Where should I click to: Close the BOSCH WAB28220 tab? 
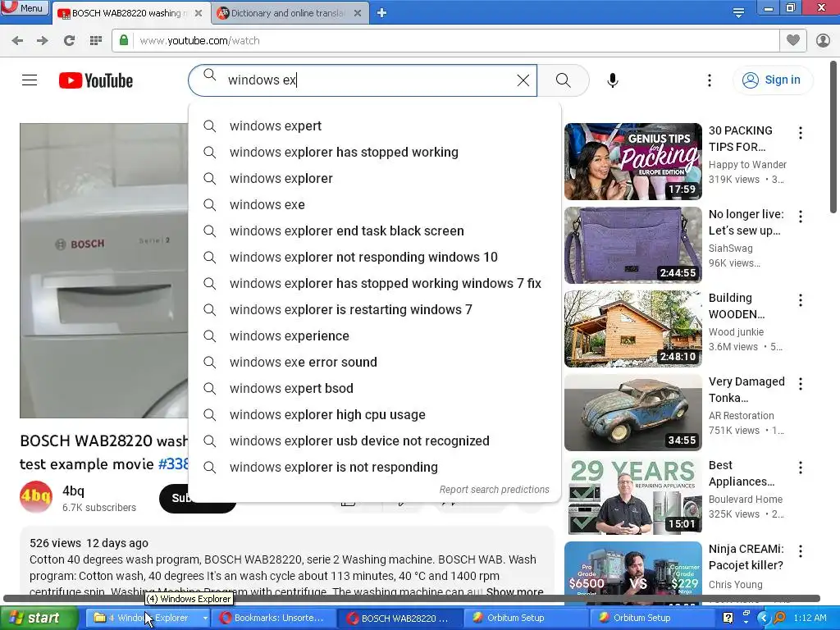coord(199,13)
